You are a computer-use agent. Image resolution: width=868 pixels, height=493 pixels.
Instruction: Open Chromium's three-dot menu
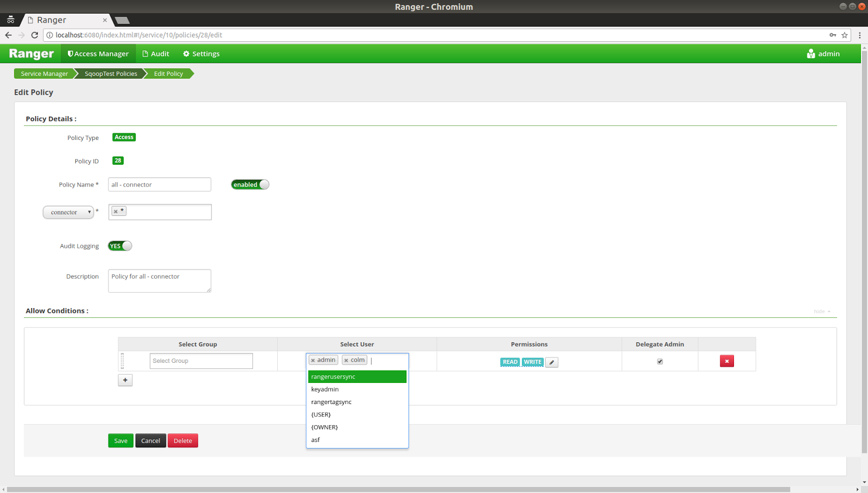pyautogui.click(x=860, y=35)
